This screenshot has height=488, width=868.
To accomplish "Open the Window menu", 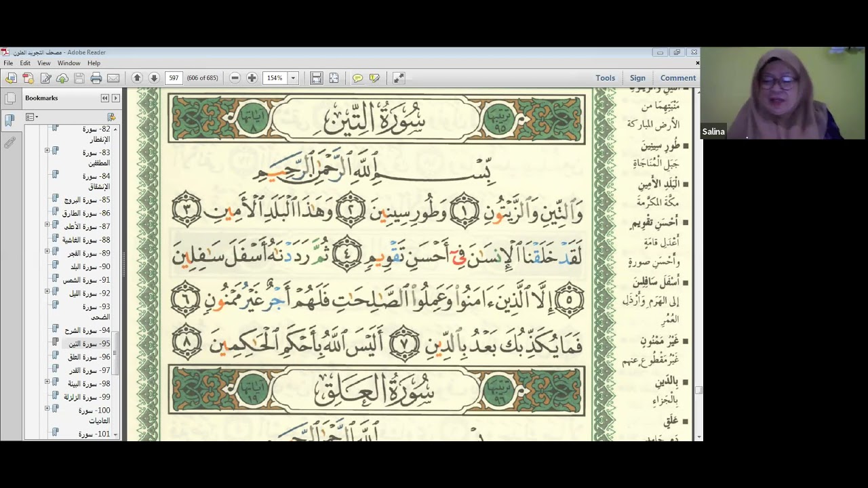I will (68, 63).
